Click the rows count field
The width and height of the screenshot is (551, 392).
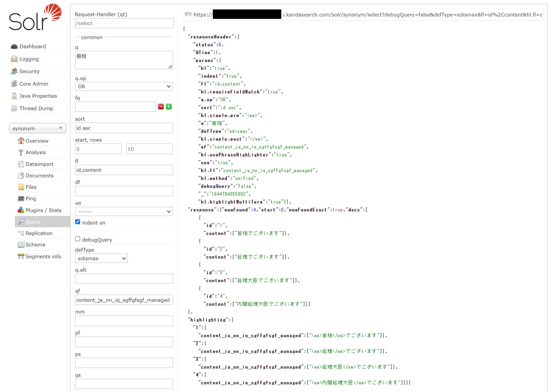(149, 149)
